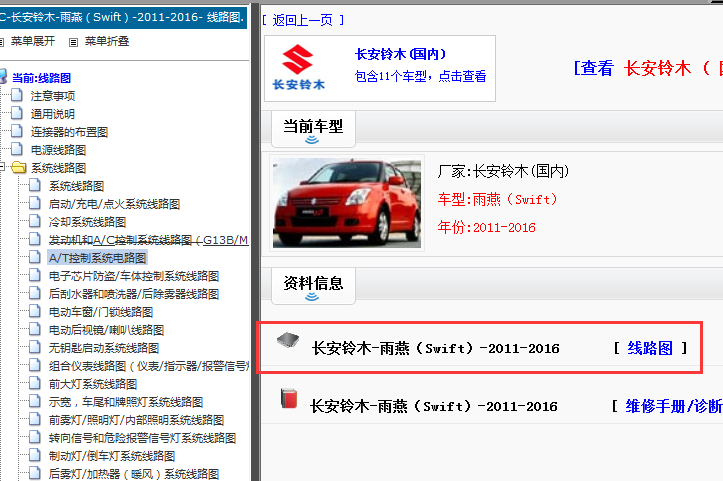Viewport: 723px width, 481px height.
Task: Click the page icon beside 组合仪表线路图
Action: [35, 365]
